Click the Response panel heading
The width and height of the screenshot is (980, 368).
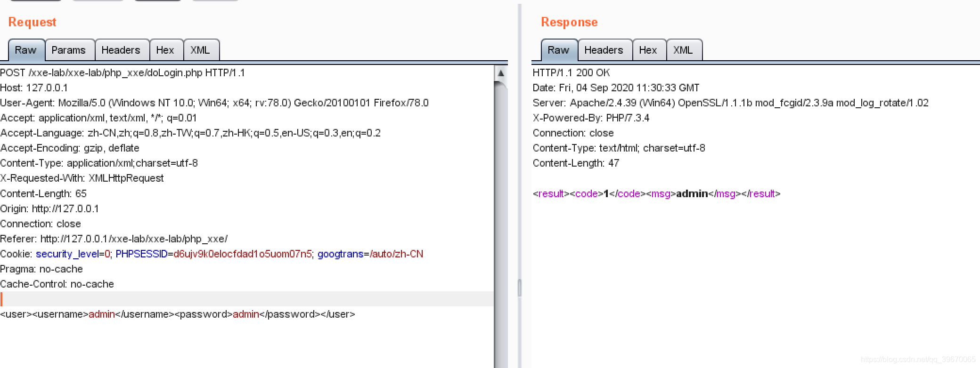click(569, 22)
